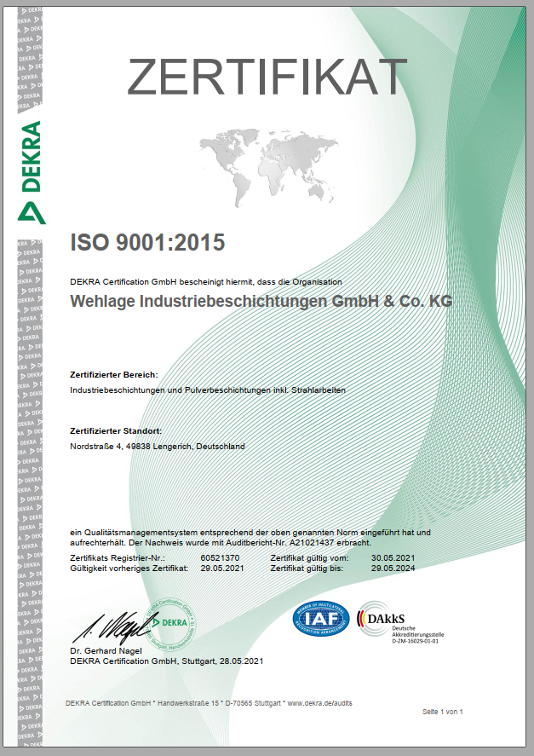Image resolution: width=534 pixels, height=756 pixels.
Task: Click the line containing Auditbericht-Nr. A21021437
Action: [x=221, y=543]
